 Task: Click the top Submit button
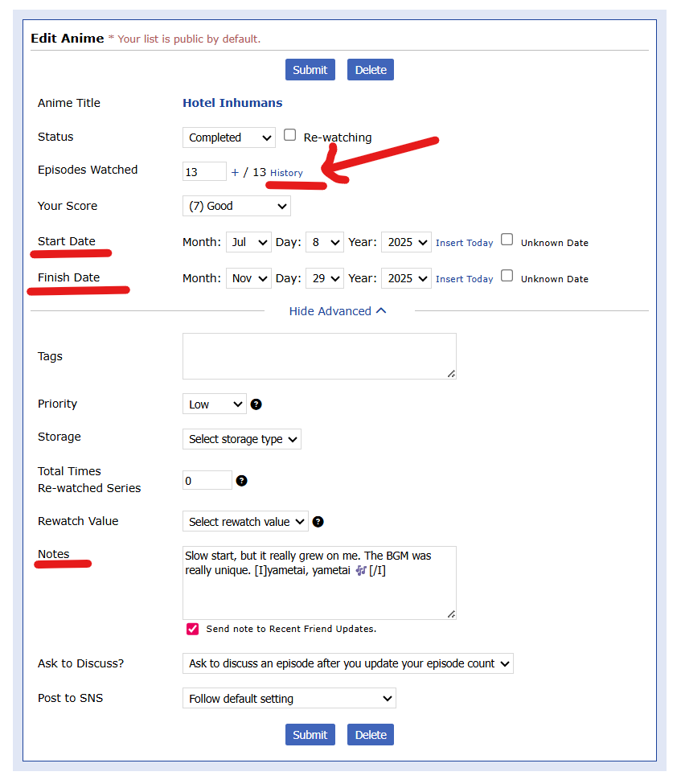click(310, 70)
